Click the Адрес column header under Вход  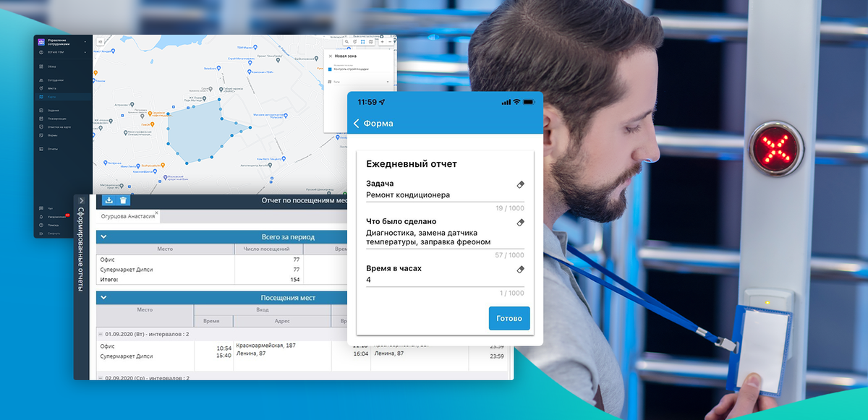[281, 320]
